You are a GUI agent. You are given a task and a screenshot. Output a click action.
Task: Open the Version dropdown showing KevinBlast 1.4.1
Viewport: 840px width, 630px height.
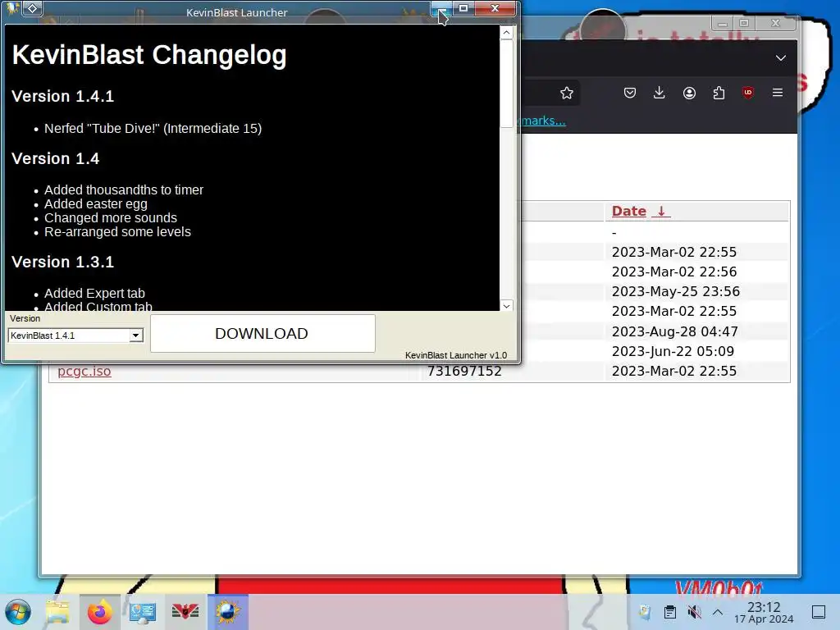point(75,336)
